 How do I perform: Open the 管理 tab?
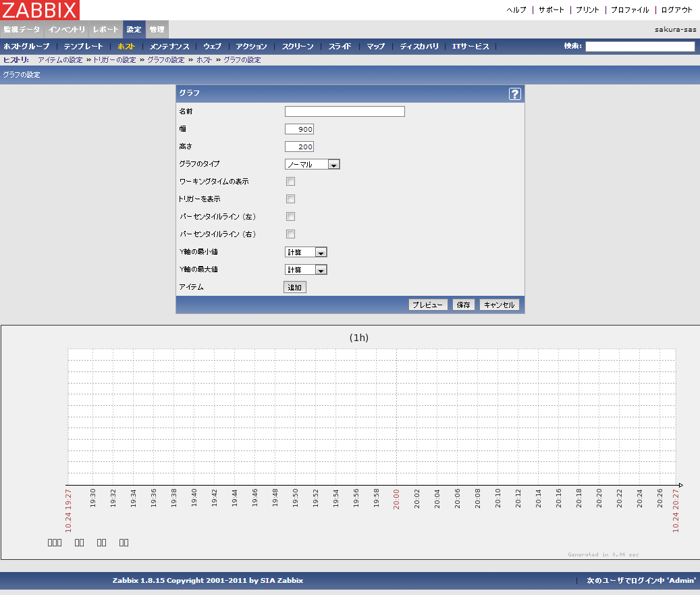tap(157, 30)
